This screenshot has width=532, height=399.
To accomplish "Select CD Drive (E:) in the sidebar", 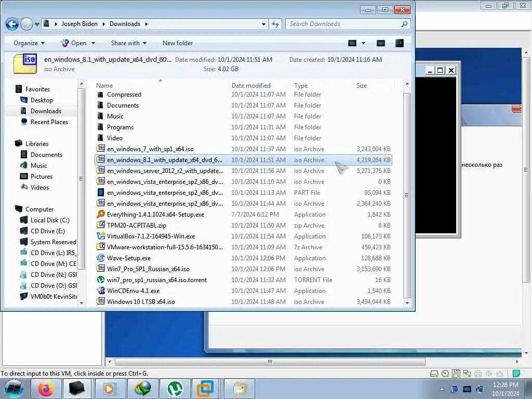I will (47, 231).
